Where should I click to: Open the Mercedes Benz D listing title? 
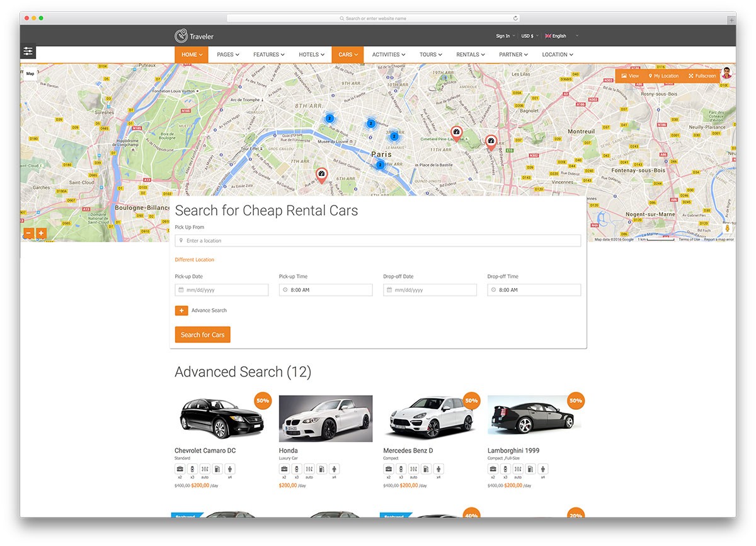coord(408,451)
